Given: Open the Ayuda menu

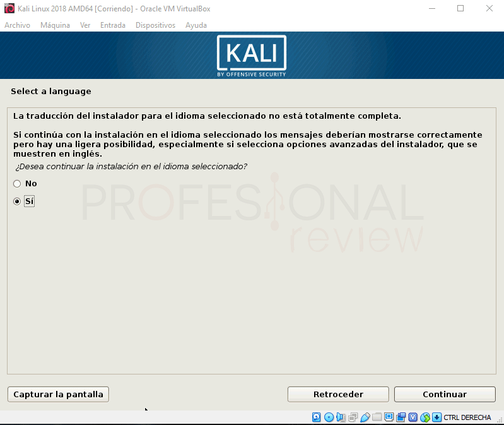Looking at the screenshot, I should (x=196, y=25).
